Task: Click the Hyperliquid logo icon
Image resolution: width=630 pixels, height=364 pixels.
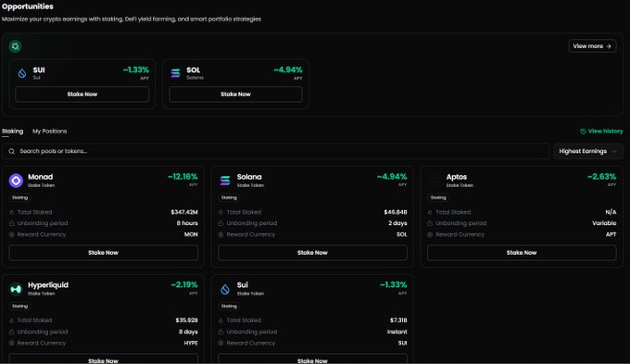Action: click(x=16, y=289)
